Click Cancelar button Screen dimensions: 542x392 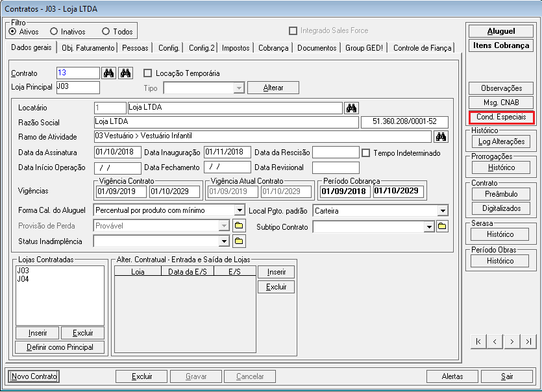tap(250, 376)
